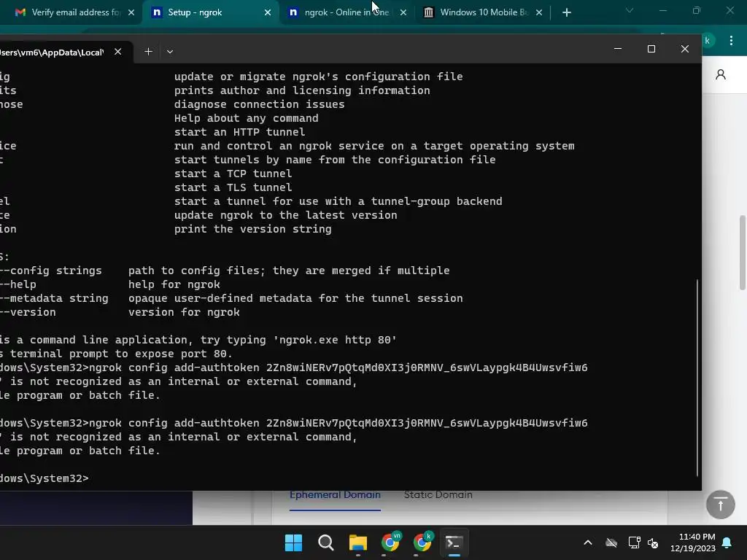Close the Verify email address tab
This screenshot has height=560, width=747.
click(x=131, y=12)
